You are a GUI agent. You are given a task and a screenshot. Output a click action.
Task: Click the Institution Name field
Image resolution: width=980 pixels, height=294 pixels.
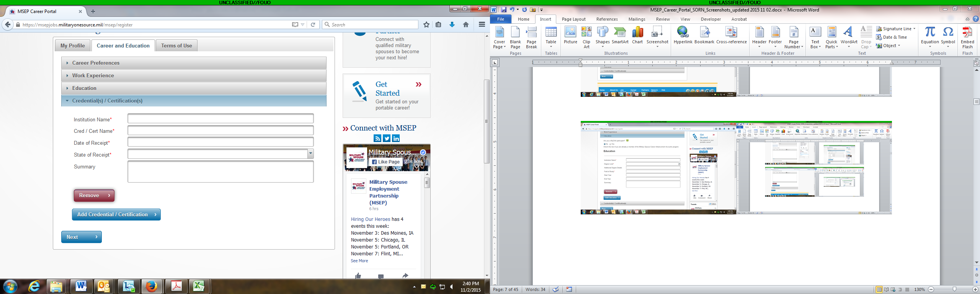[x=220, y=119]
